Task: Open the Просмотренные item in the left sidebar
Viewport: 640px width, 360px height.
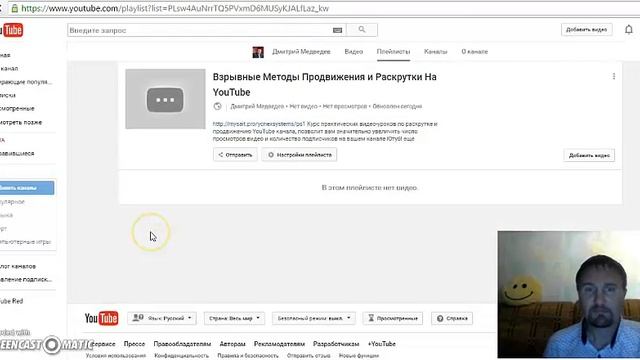Action: coord(18,109)
